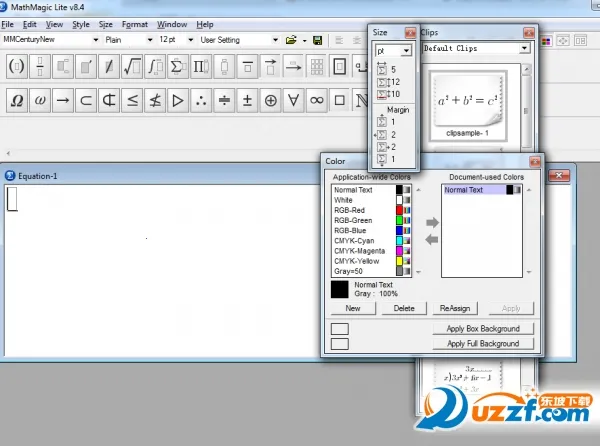Screen dimensions: 600x446
Task: Open the fraction template palette
Action: tap(40, 67)
